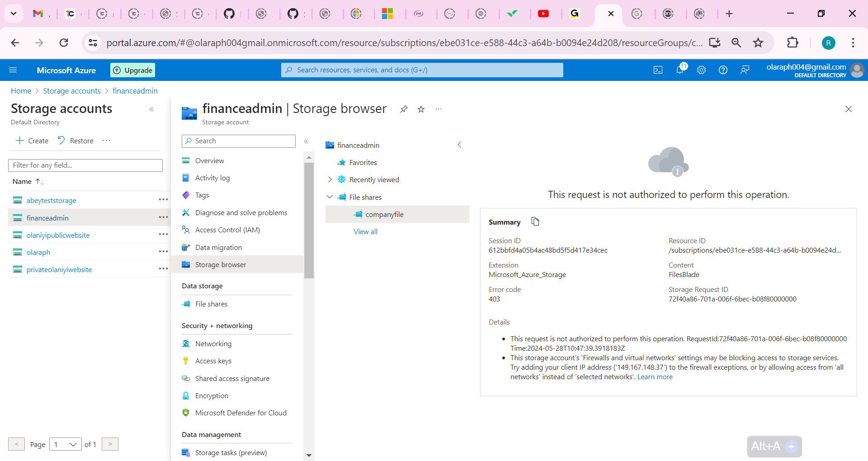This screenshot has width=868, height=461.
Task: Go to previous page of storage accounts
Action: [16, 444]
